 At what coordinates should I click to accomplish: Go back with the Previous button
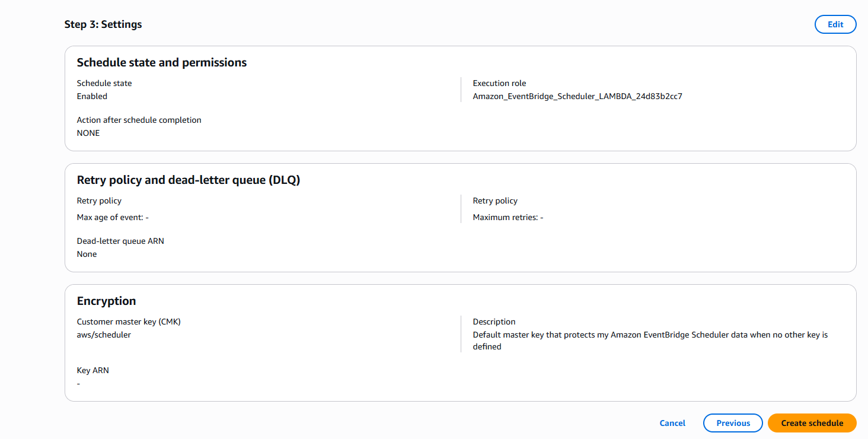click(x=733, y=423)
